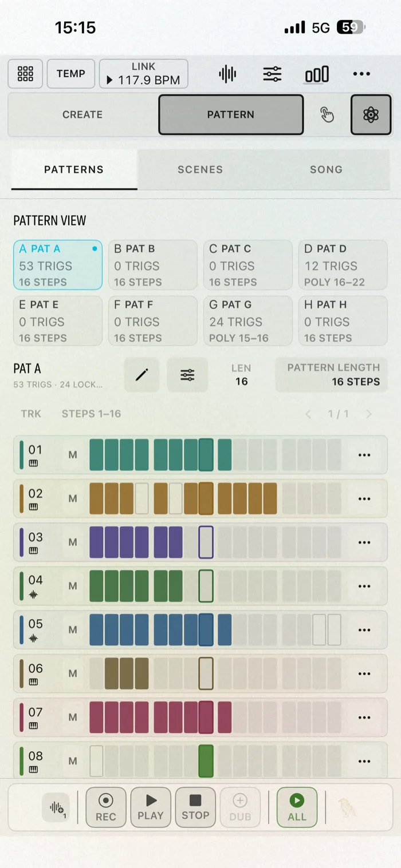Toggle first step of track 06

[x=97, y=673]
